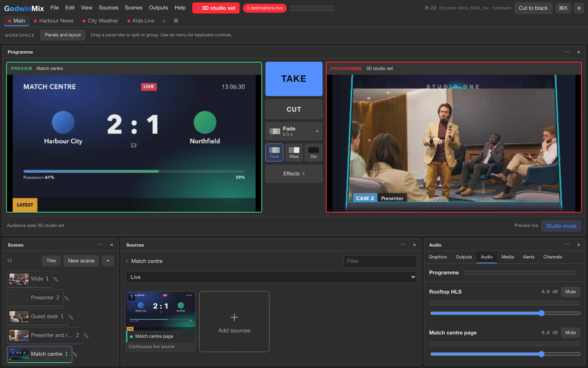588x368 pixels.
Task: Toggle Tiles view in Scenes
Action: [51, 261]
